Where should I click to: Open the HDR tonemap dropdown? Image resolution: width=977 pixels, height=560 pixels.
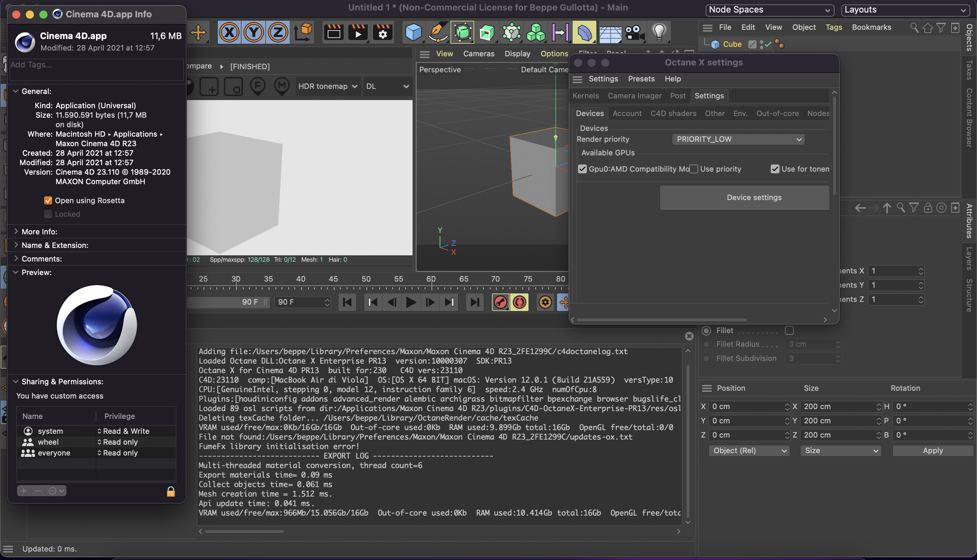tap(327, 86)
